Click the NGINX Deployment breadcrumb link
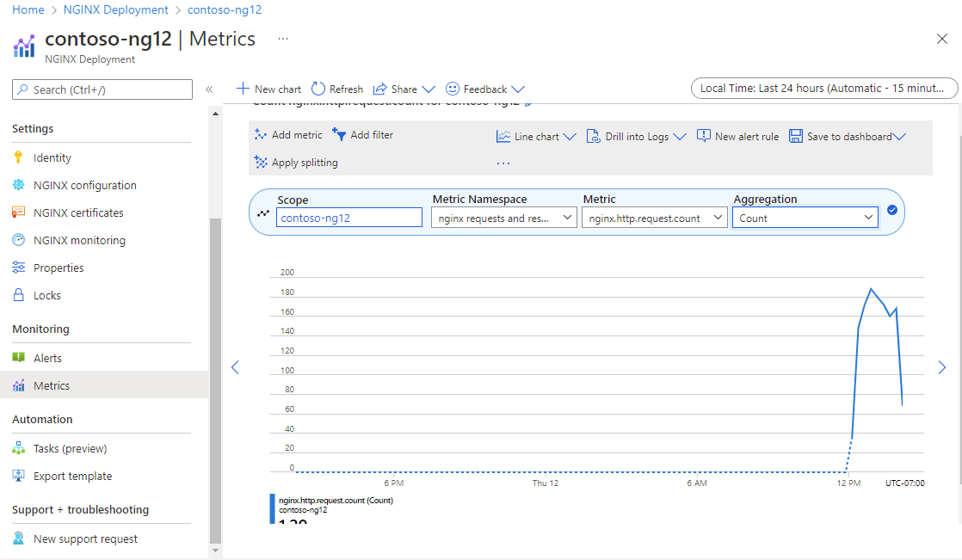Viewport: 962px width, 560px height. tap(115, 10)
